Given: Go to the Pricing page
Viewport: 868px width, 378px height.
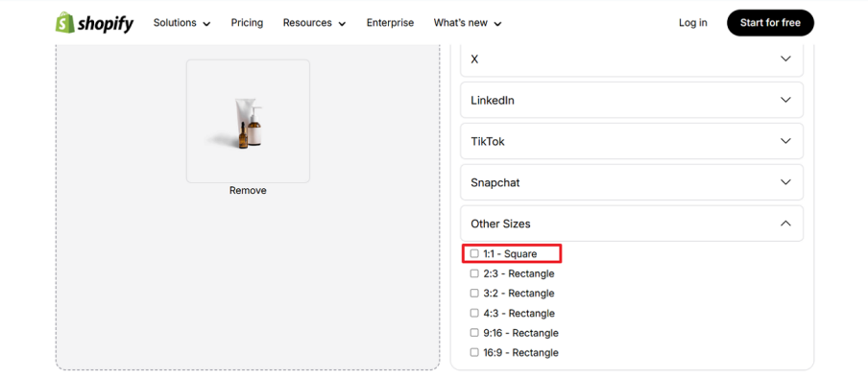Looking at the screenshot, I should point(247,23).
